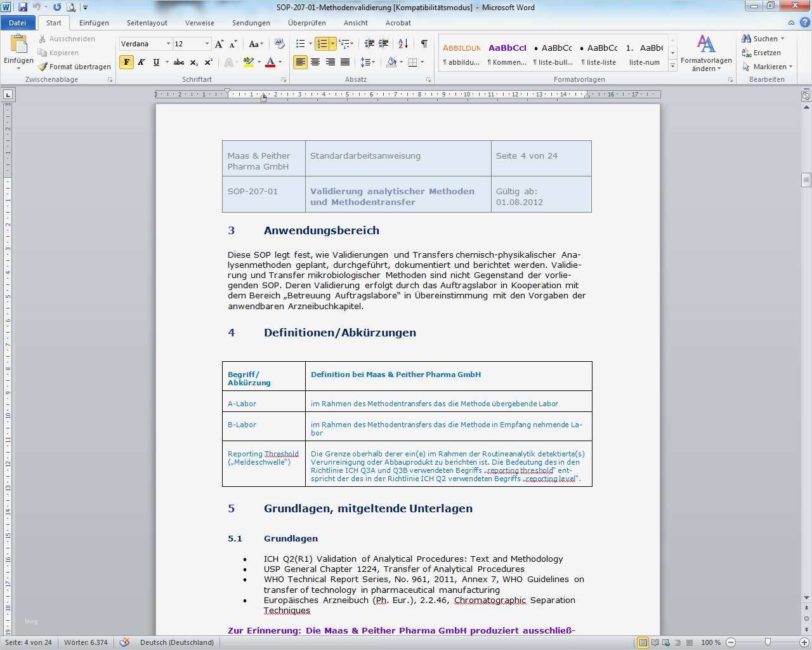Switch to the Überprüfen tab

[307, 23]
